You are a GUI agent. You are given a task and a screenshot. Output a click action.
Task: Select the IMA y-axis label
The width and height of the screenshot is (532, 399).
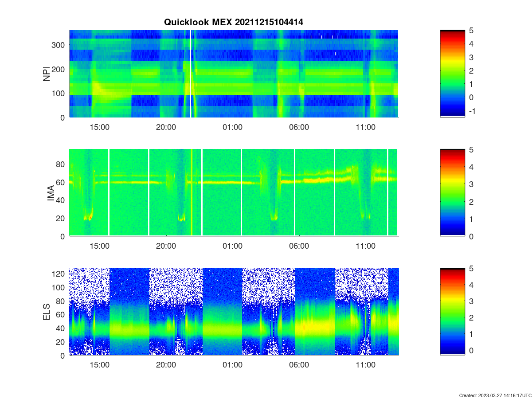tap(51, 193)
